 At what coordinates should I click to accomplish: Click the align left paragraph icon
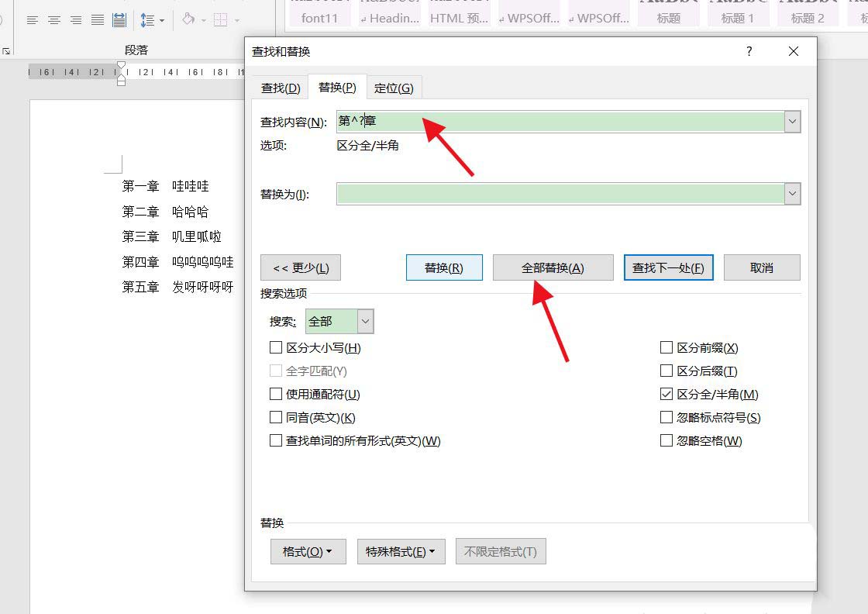[x=33, y=20]
